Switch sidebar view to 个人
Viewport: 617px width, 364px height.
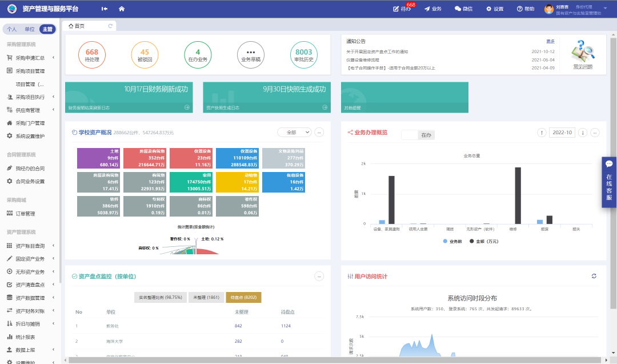click(12, 29)
